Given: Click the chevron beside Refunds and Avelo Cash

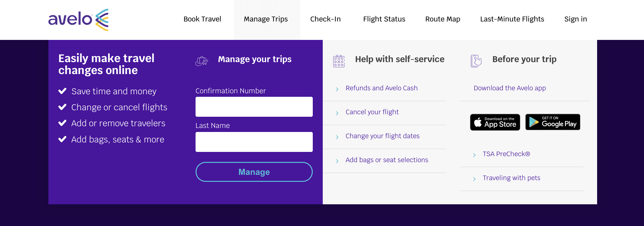Looking at the screenshot, I should click(337, 89).
